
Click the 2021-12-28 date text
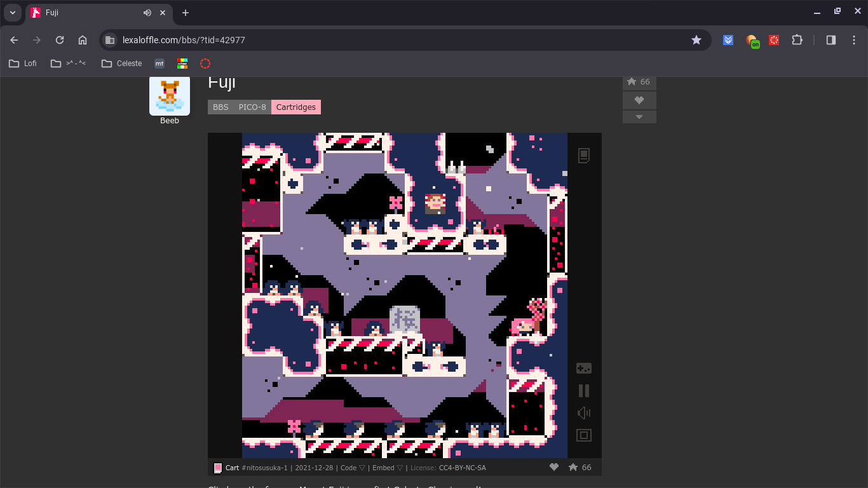coord(315,468)
